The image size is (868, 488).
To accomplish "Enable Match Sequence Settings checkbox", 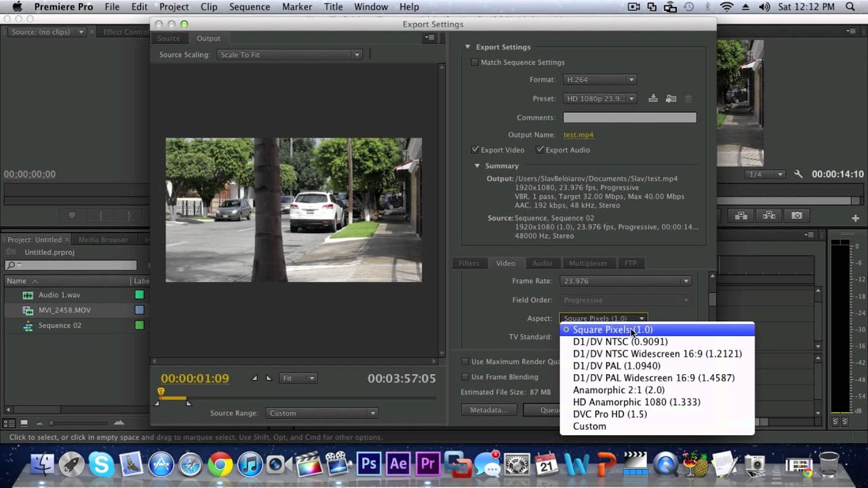I will click(x=475, y=62).
